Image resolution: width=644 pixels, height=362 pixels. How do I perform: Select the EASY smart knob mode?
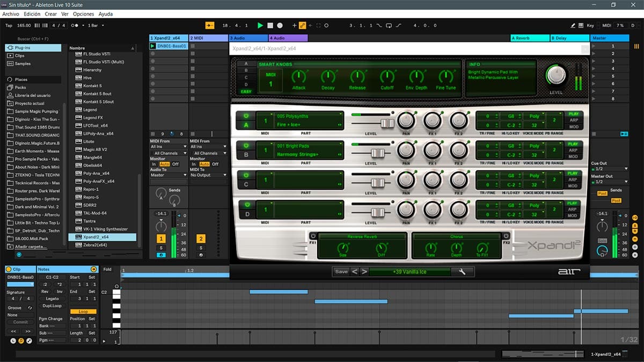pyautogui.click(x=246, y=92)
